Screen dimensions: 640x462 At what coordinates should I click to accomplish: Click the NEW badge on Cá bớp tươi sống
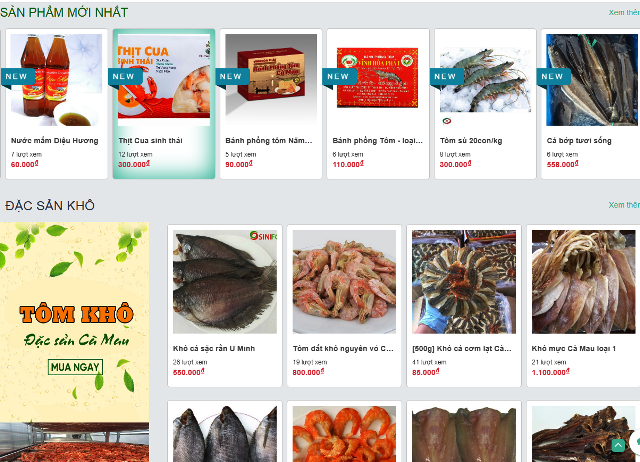(554, 77)
